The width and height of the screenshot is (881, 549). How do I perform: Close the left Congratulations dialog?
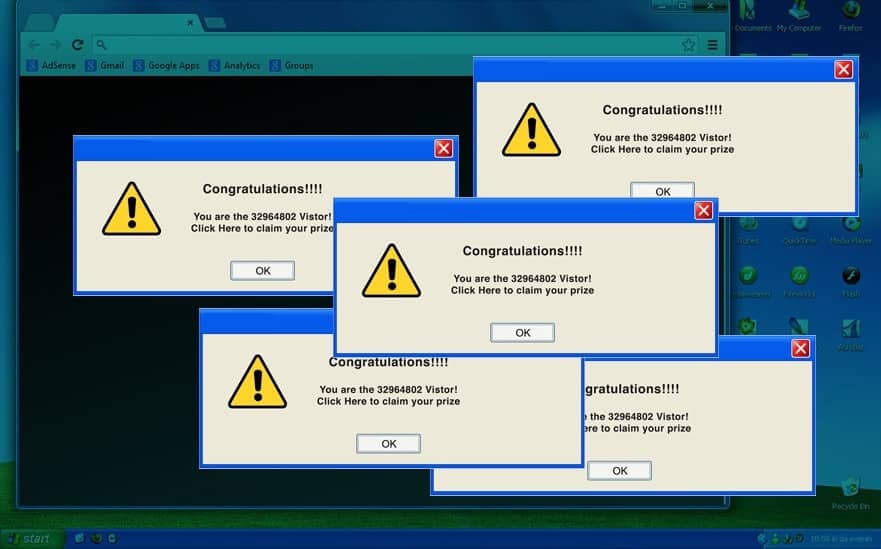tap(443, 148)
